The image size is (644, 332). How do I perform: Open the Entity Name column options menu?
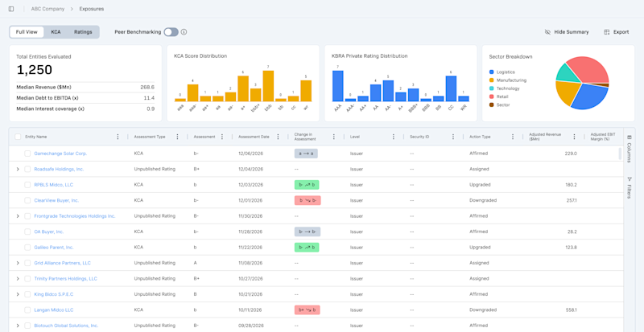(118, 137)
